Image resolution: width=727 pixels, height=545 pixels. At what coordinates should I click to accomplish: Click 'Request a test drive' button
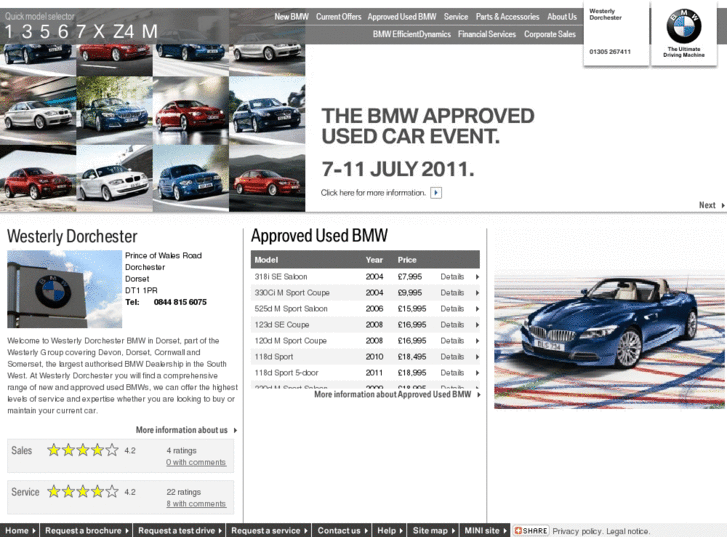[180, 531]
